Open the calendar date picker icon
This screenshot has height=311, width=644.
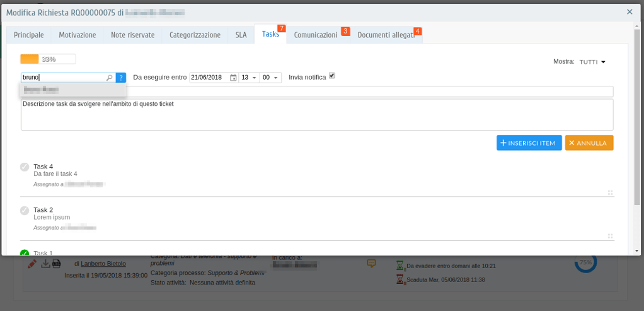pos(233,78)
